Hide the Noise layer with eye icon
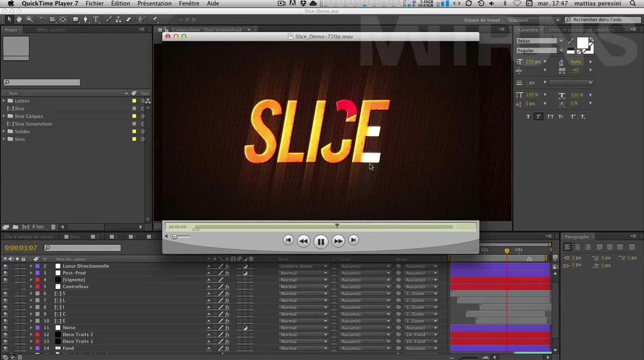 coord(5,328)
